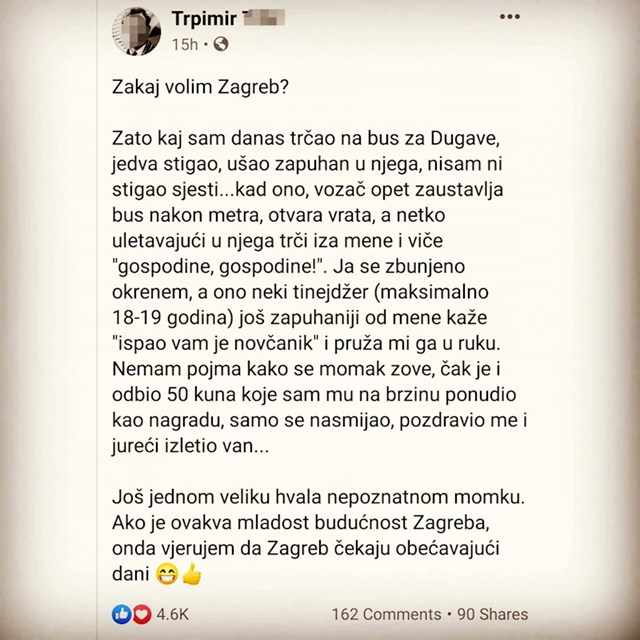Click the line starting "Još jednom veliku hvala"
The image size is (640, 640).
point(318,498)
